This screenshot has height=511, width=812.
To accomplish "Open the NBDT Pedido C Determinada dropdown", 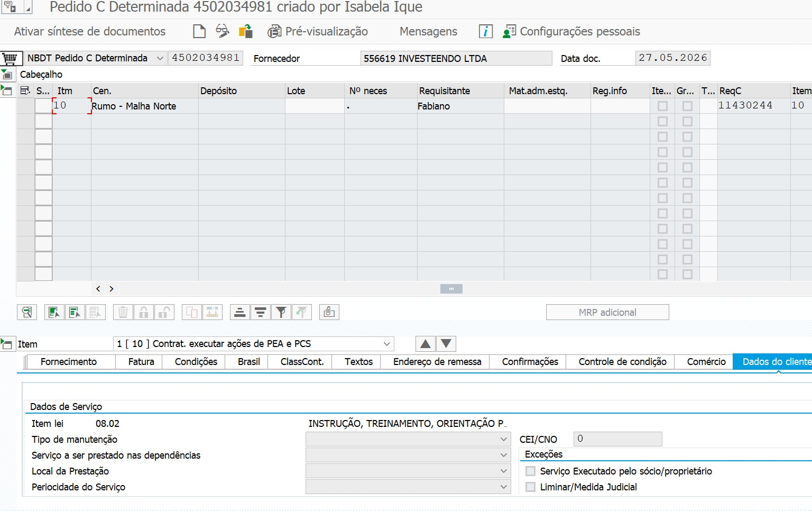I will pyautogui.click(x=160, y=58).
